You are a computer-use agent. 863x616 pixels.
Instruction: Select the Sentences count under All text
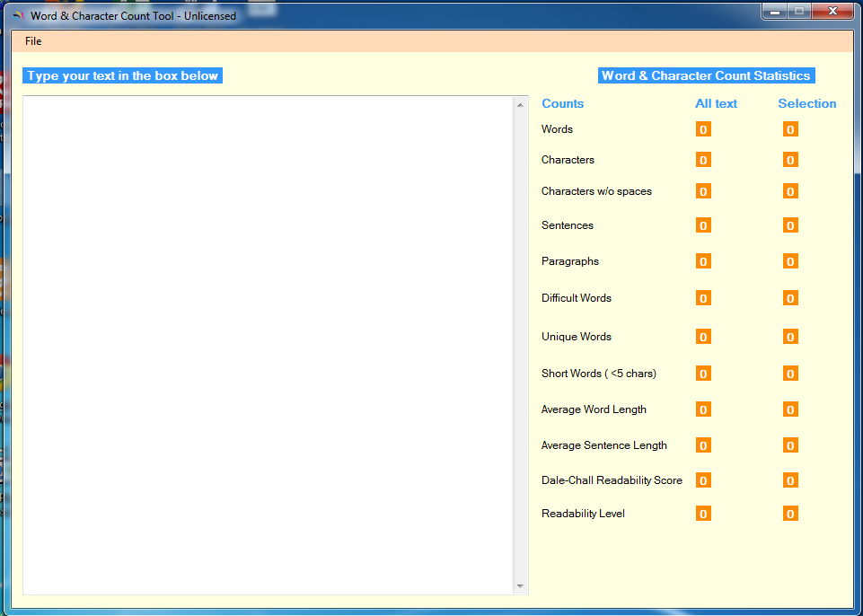703,225
